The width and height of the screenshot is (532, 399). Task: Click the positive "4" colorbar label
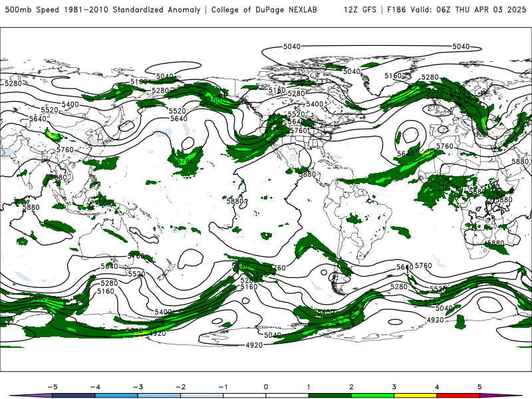coord(437,387)
